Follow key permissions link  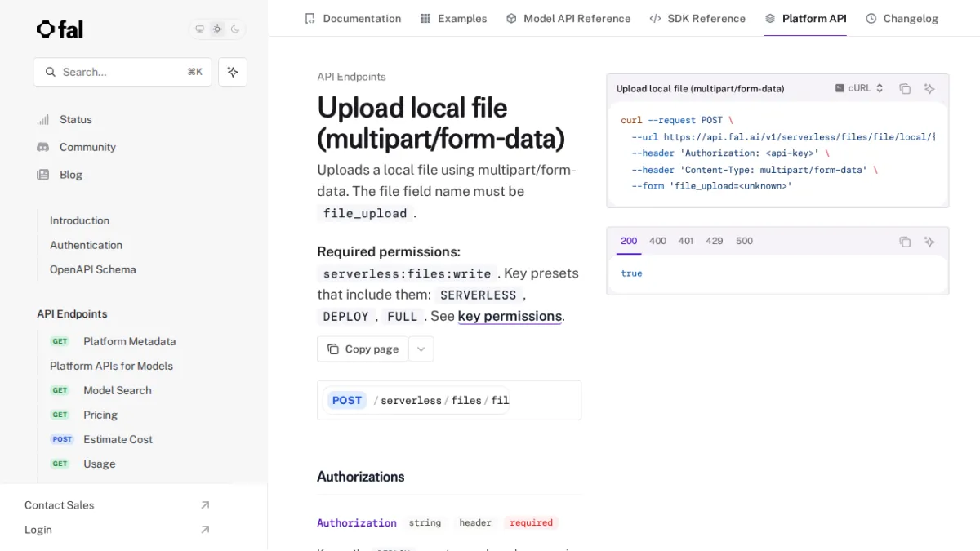[x=510, y=316]
